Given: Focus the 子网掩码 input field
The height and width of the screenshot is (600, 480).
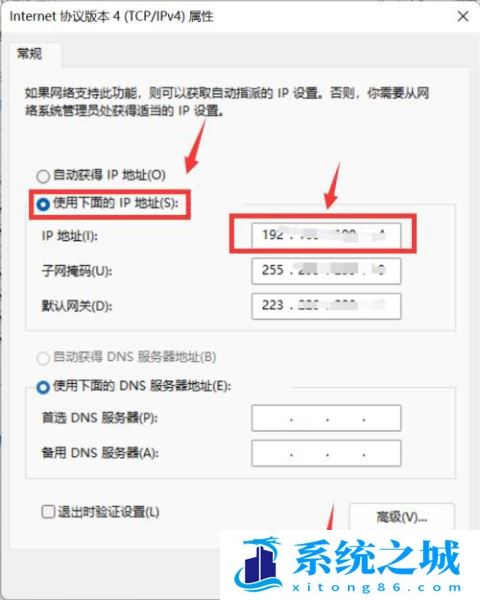Looking at the screenshot, I should coord(326,271).
